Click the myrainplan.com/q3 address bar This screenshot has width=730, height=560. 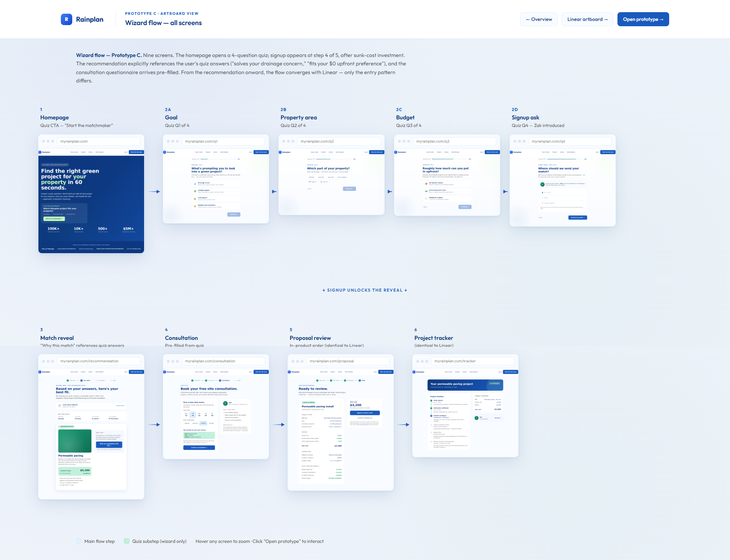point(454,141)
